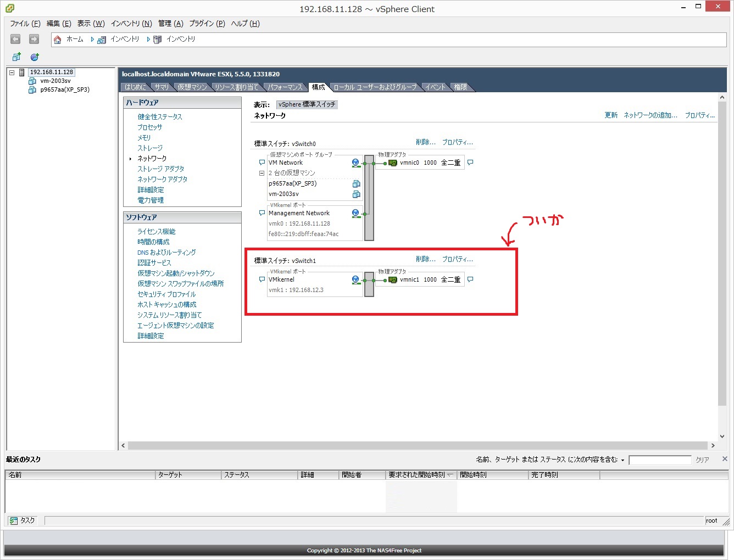Open the ファイル (F) menu
Image resolution: width=734 pixels, height=560 pixels.
click(25, 24)
